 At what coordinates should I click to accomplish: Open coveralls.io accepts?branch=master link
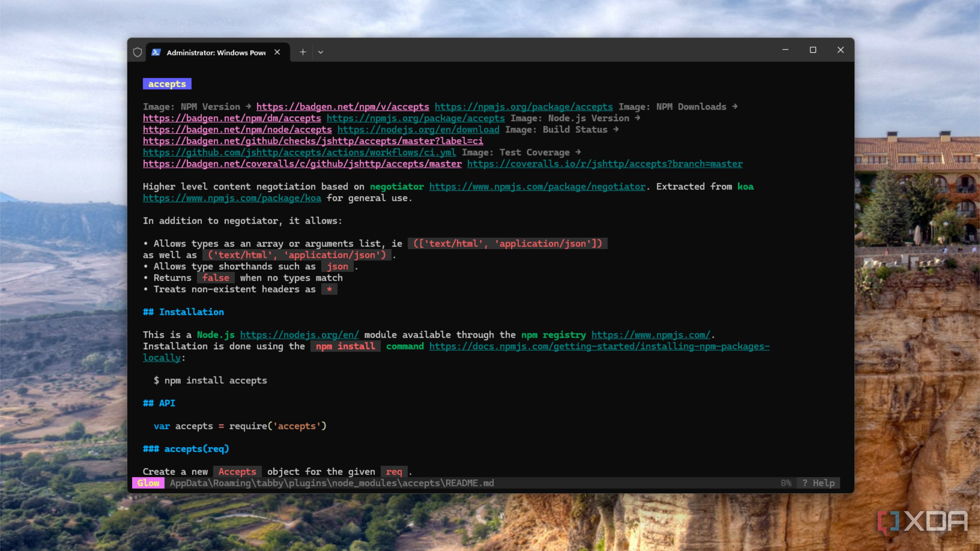coord(604,164)
